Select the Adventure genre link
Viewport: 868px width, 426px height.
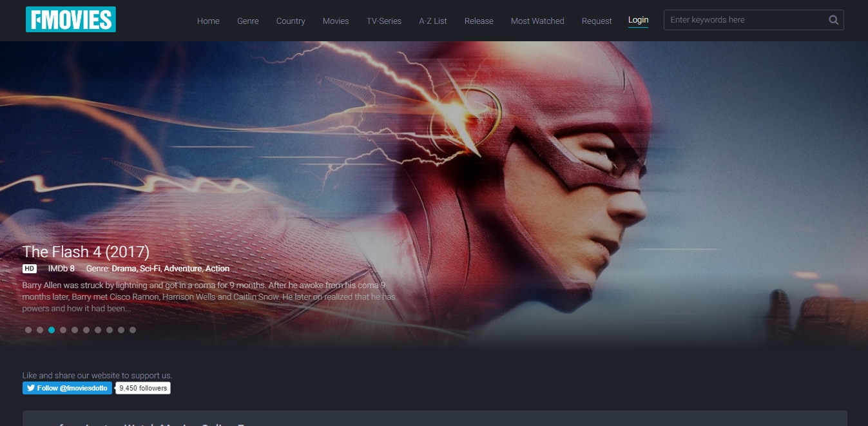(x=183, y=269)
